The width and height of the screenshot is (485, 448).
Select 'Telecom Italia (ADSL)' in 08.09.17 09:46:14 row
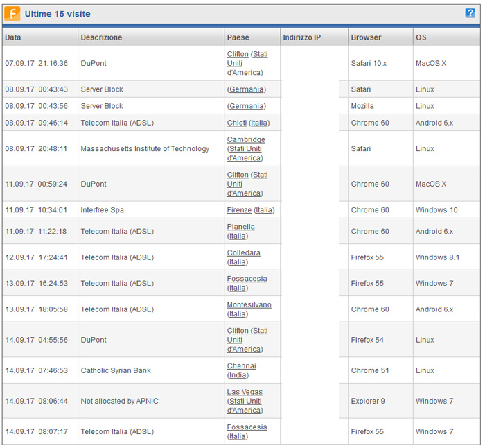pos(117,123)
